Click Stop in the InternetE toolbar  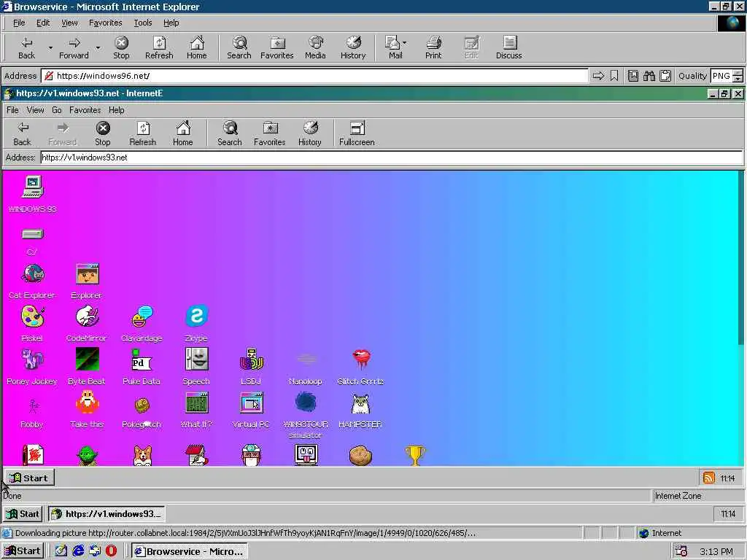pyautogui.click(x=102, y=134)
